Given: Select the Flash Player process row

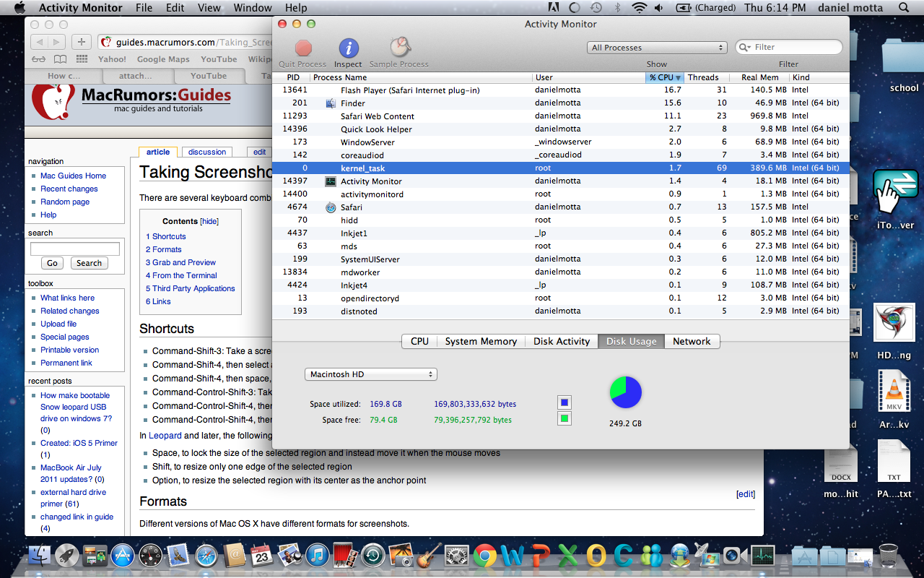Looking at the screenshot, I should [561, 90].
